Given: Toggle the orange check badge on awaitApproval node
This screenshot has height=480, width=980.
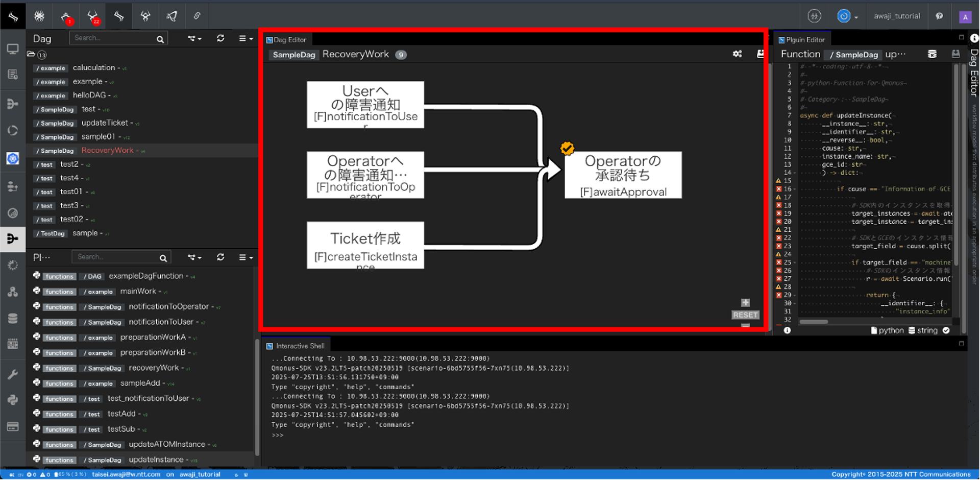Looking at the screenshot, I should pos(567,148).
